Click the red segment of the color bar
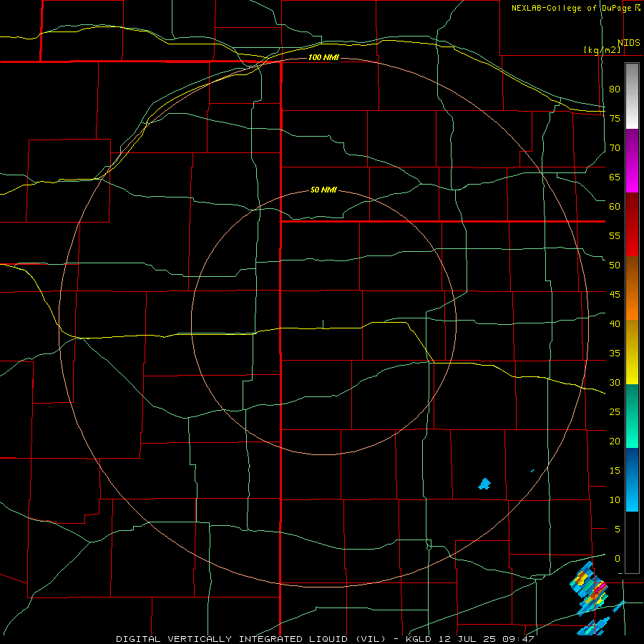Image resolution: width=644 pixels, height=644 pixels. point(632,225)
